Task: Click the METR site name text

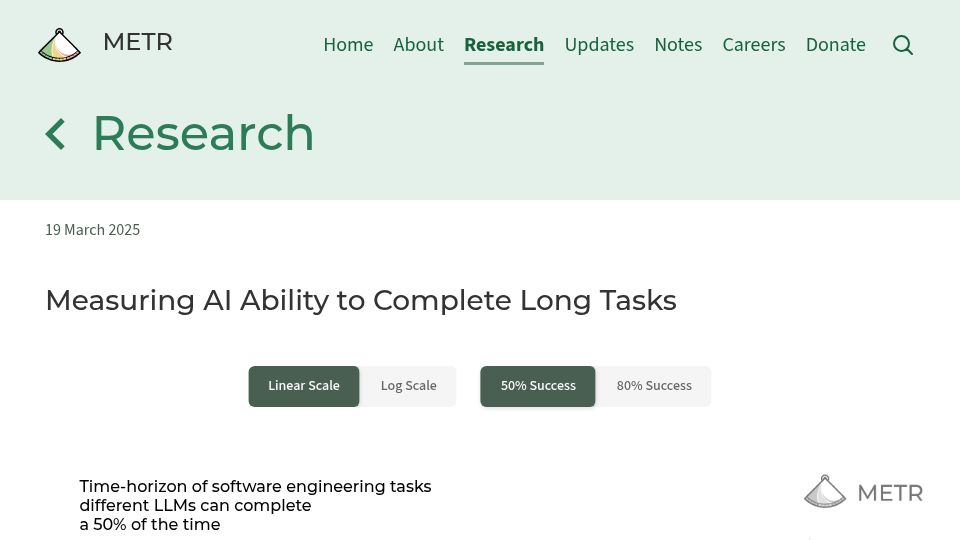Action: pyautogui.click(x=138, y=42)
